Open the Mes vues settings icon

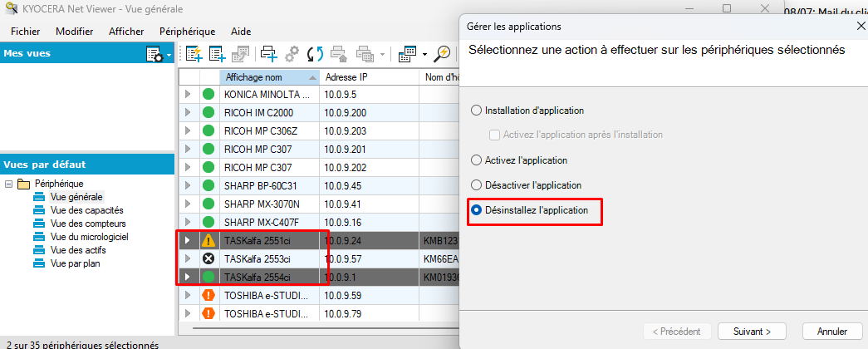pos(154,54)
